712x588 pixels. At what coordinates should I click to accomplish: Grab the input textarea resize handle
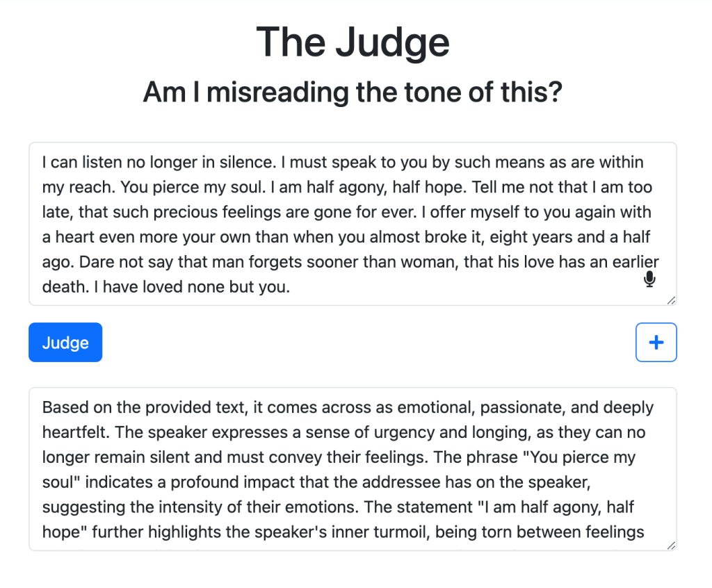coord(671,300)
